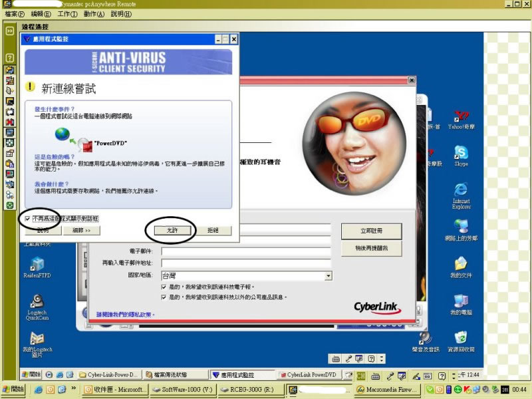This screenshot has width=532, height=399.
Task: Switch to RCEG-300G (R:) in the local taskbar
Action: (251, 390)
